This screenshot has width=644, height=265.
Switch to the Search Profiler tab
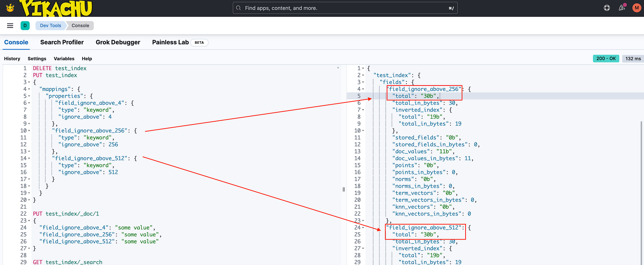[62, 42]
